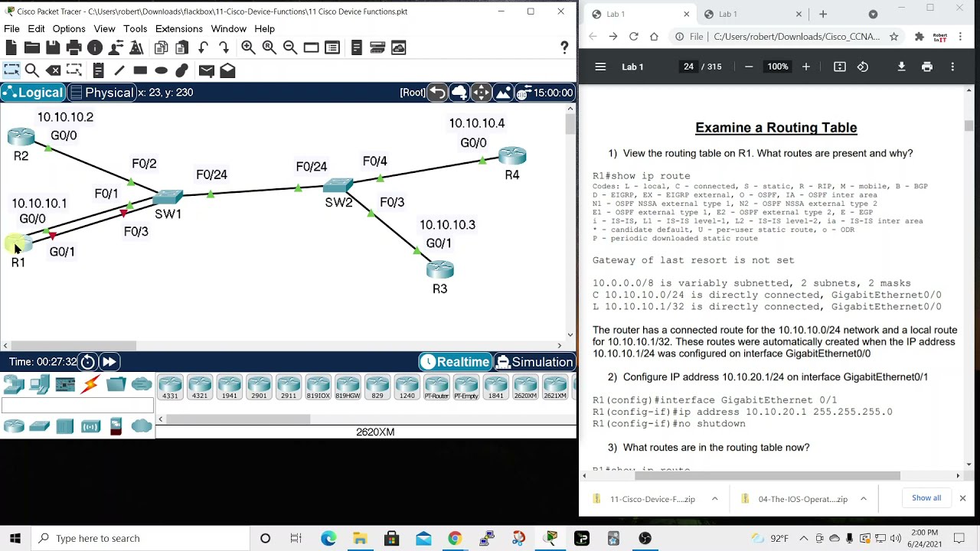
Task: Open the Options menu
Action: click(x=69, y=29)
